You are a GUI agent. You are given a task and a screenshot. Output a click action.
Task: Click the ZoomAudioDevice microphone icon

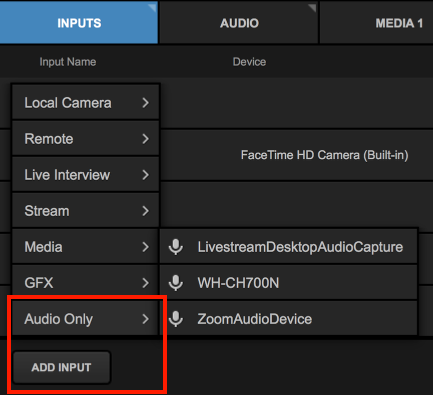[176, 319]
